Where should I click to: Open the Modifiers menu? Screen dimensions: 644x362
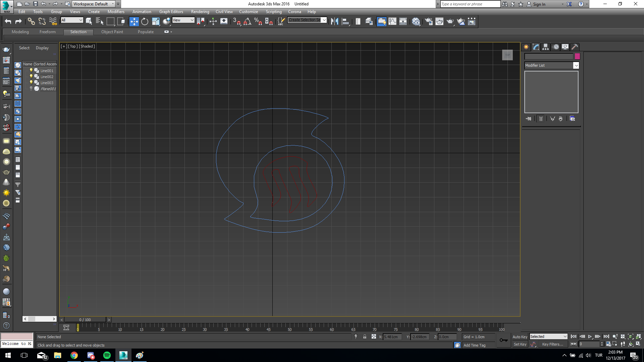[116, 12]
